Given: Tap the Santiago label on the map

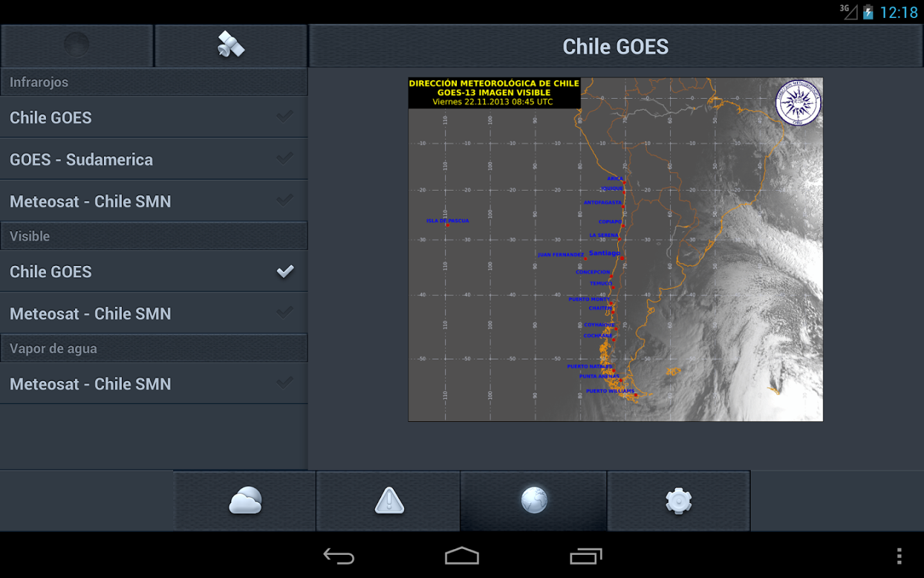Looking at the screenshot, I should click(604, 253).
